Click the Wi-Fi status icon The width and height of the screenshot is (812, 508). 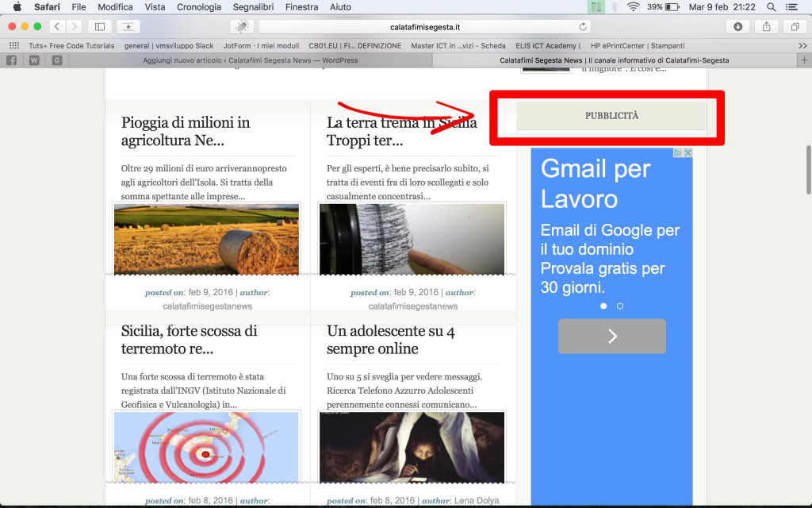coord(633,6)
